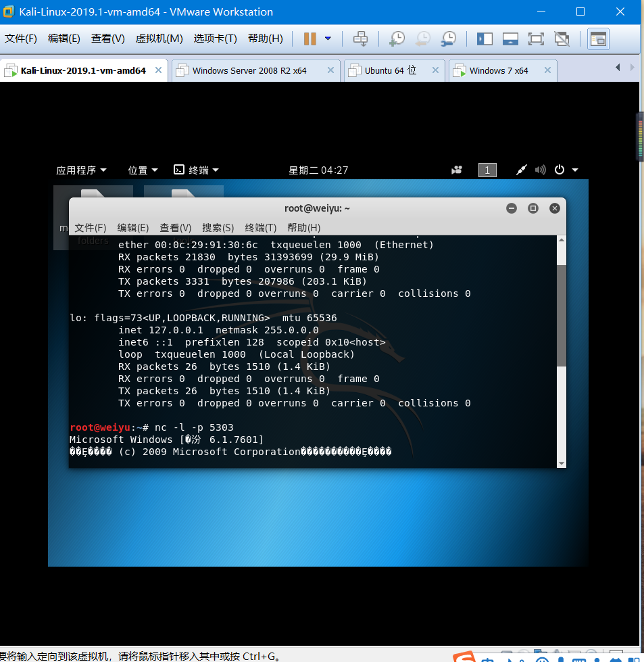The image size is (644, 662).
Task: Open VMware 文件(F) menu
Action: (x=21, y=39)
